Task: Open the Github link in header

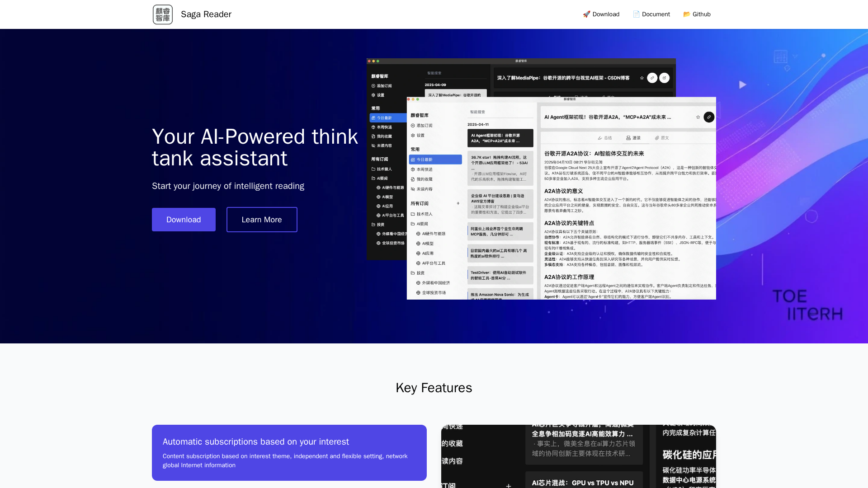Action: click(x=697, y=14)
